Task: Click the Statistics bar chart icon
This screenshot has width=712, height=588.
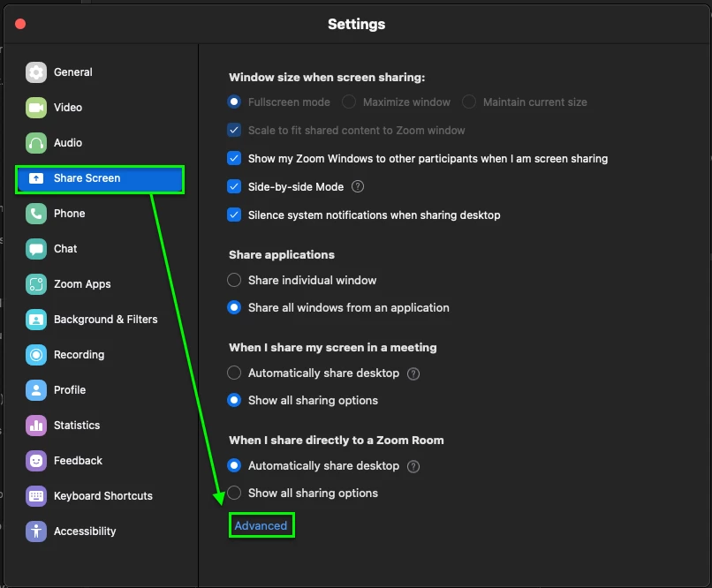Action: 36,426
